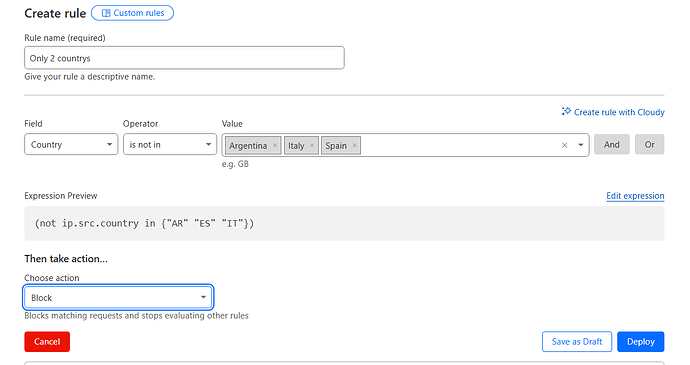Remove Argentina from the value list

275,145
